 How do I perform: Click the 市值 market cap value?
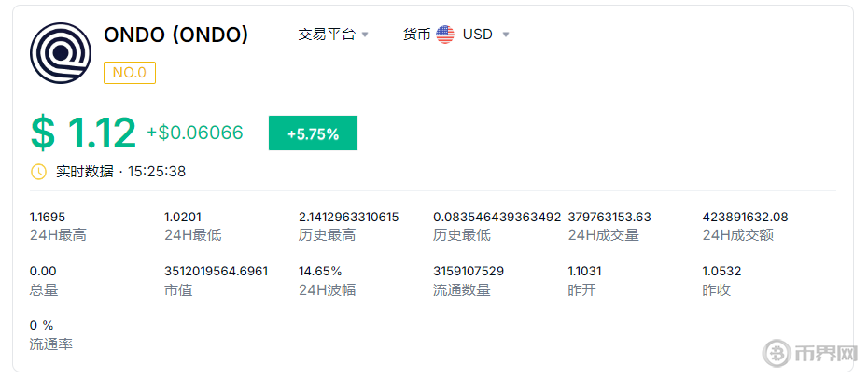[x=216, y=271]
